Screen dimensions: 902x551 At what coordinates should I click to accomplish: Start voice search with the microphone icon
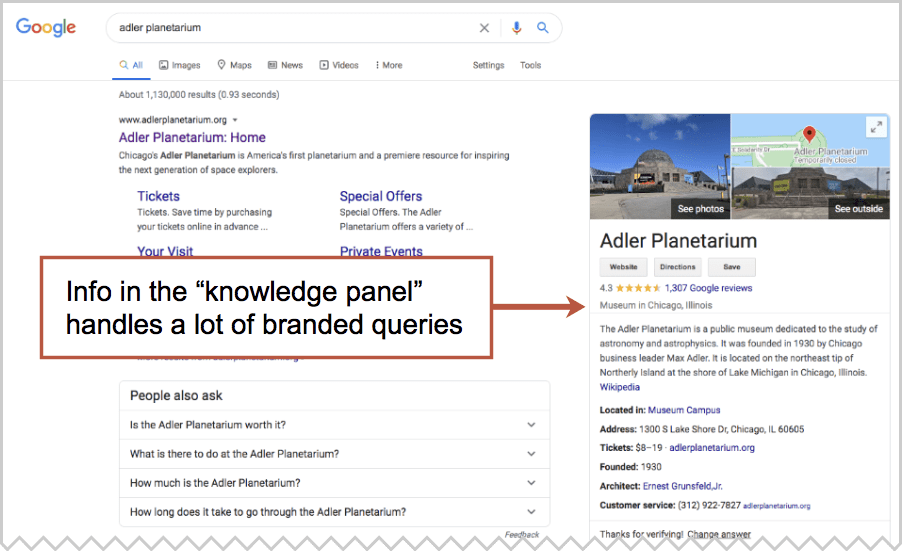point(517,28)
